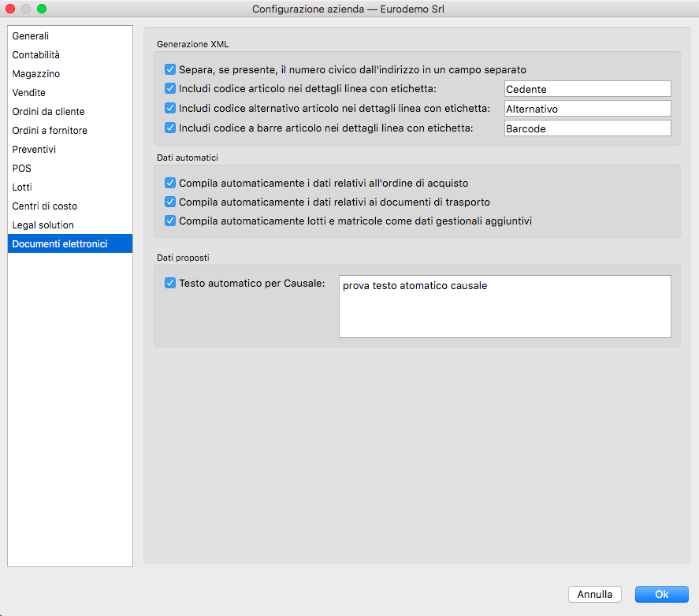Open the Vendite configuration section
699x616 pixels.
click(29, 93)
